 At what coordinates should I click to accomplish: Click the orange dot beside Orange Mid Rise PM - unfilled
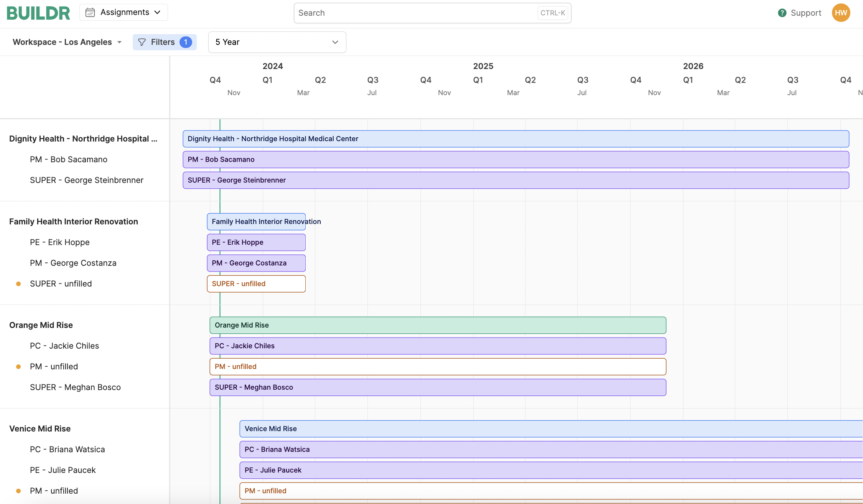point(18,367)
